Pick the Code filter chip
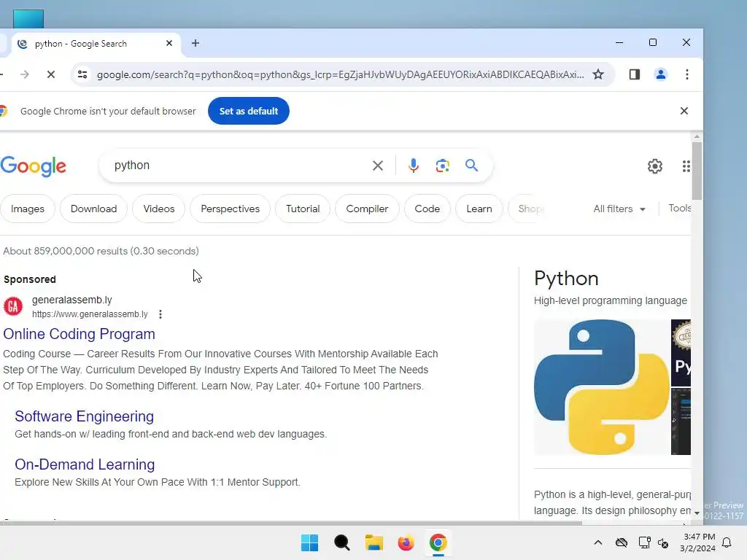The width and height of the screenshot is (747, 560). click(x=427, y=209)
